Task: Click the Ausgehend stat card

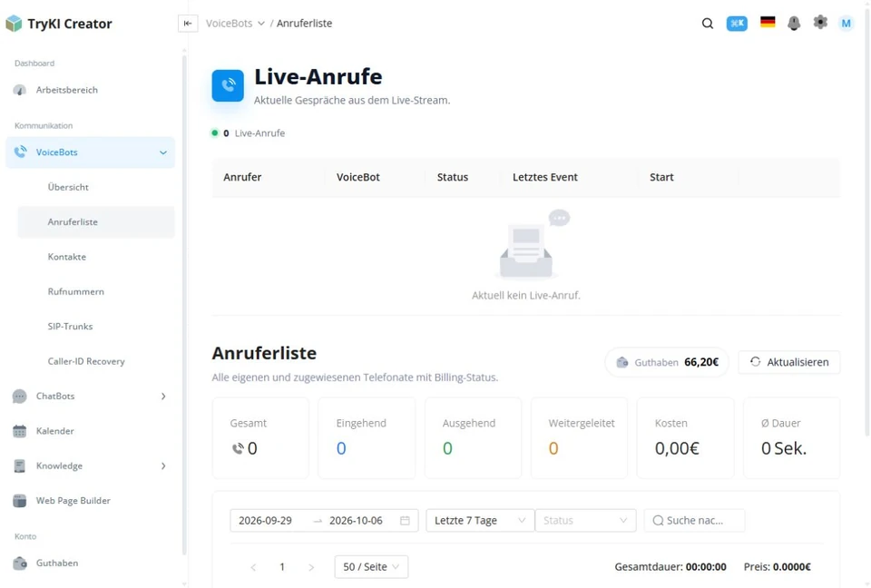Action: click(x=473, y=438)
